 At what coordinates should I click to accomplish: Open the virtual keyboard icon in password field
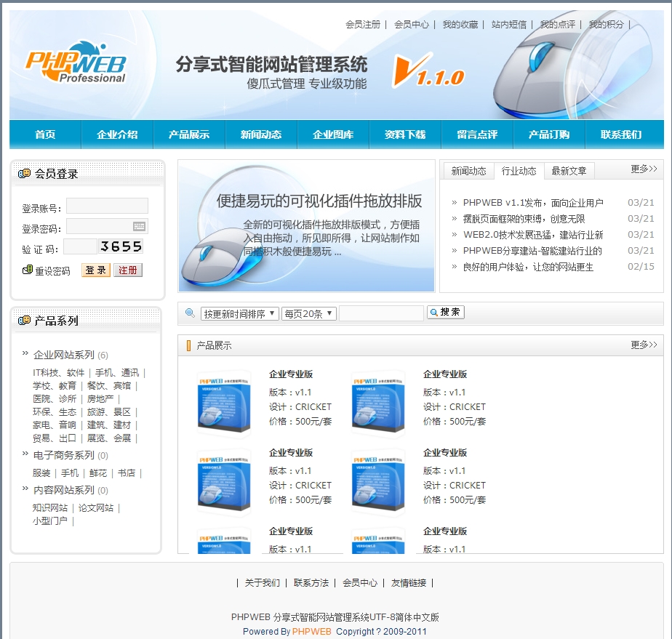pyautogui.click(x=139, y=226)
